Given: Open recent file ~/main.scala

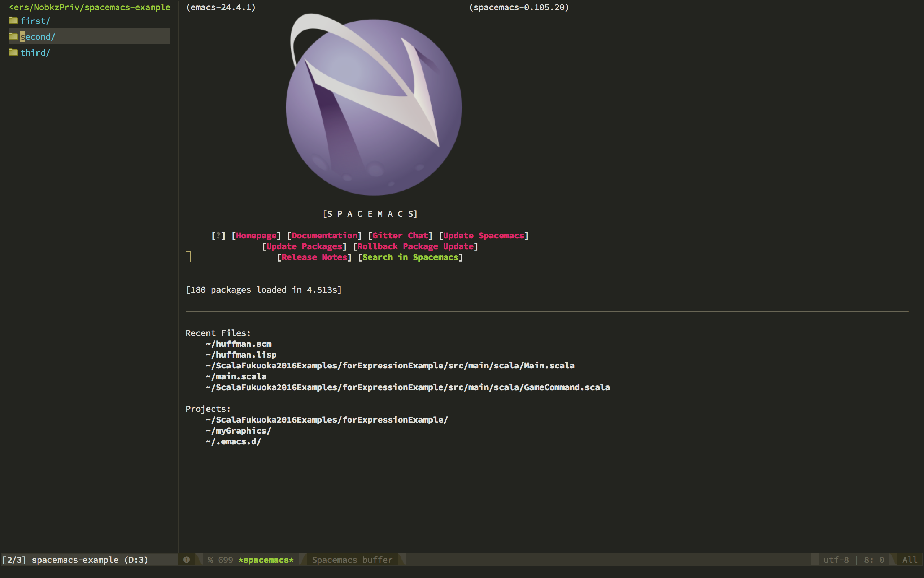Looking at the screenshot, I should (236, 376).
